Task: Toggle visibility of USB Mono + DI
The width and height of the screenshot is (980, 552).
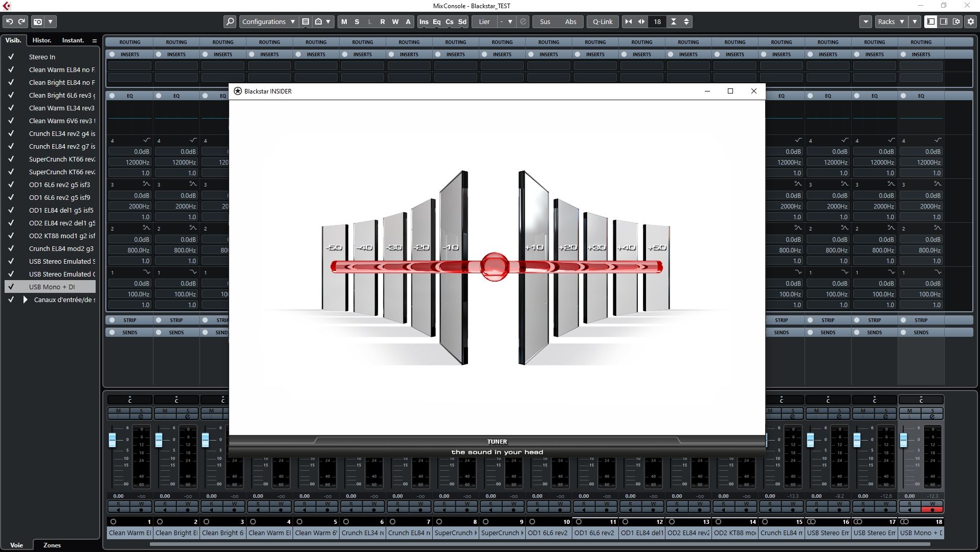Action: (x=11, y=287)
